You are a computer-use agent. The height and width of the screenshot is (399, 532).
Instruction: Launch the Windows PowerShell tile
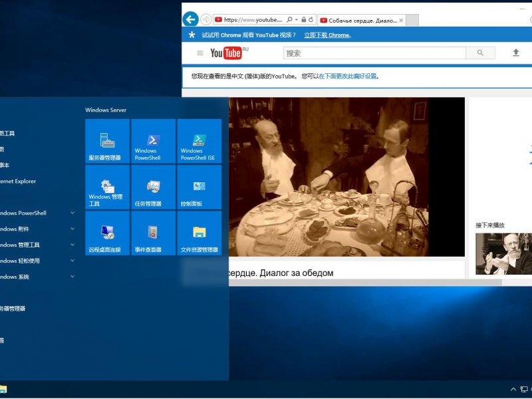click(x=154, y=141)
